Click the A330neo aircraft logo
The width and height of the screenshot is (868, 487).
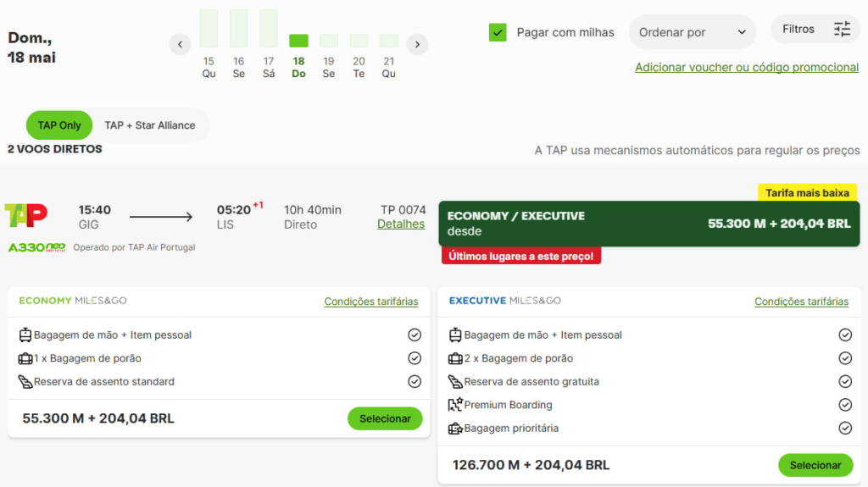click(x=36, y=247)
